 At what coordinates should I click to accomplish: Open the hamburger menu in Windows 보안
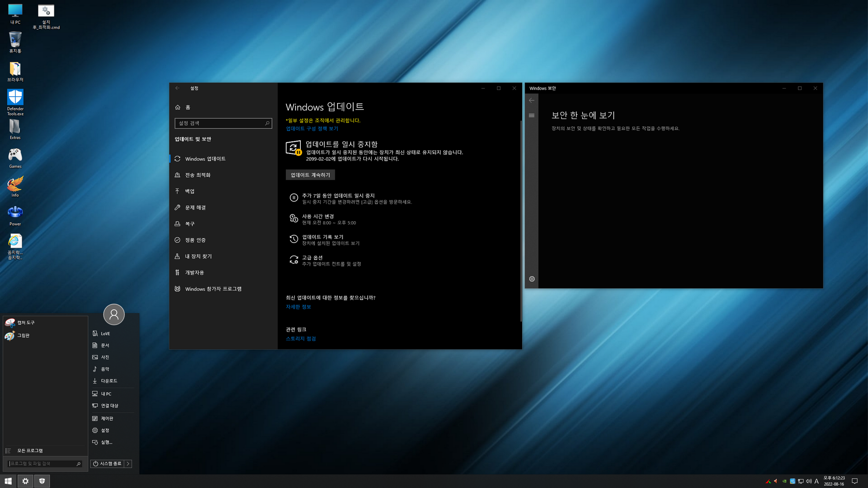532,115
